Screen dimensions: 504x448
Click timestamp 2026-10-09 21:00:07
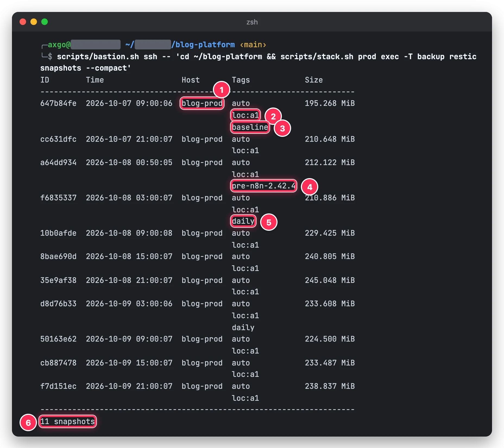tap(129, 386)
